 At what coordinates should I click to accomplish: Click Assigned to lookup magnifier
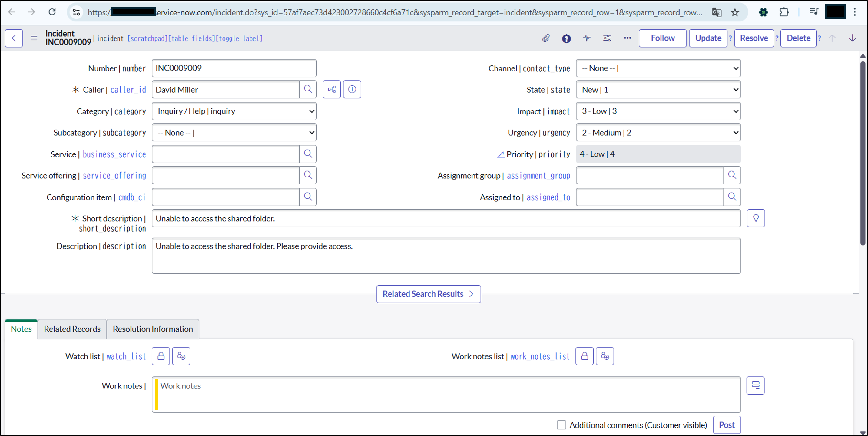point(732,197)
